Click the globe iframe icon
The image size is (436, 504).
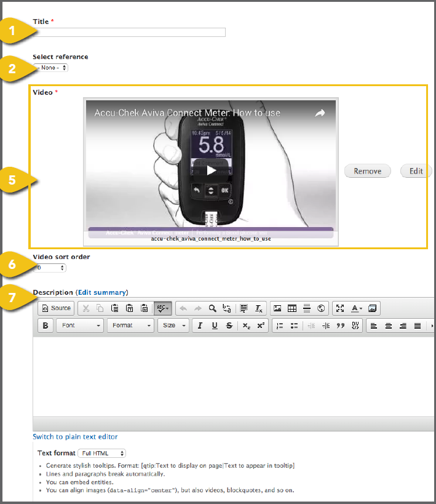point(321,308)
